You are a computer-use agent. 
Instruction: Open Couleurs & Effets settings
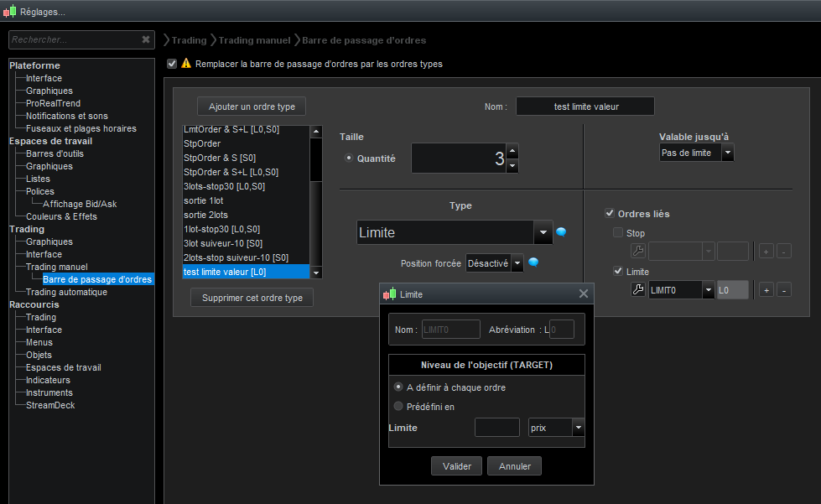click(61, 216)
